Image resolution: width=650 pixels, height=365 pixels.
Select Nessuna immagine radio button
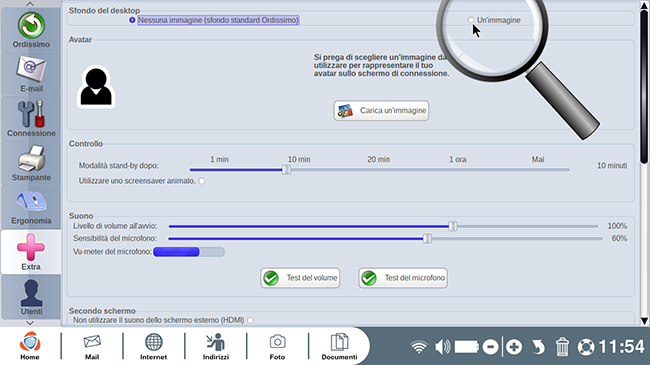pyautogui.click(x=132, y=20)
